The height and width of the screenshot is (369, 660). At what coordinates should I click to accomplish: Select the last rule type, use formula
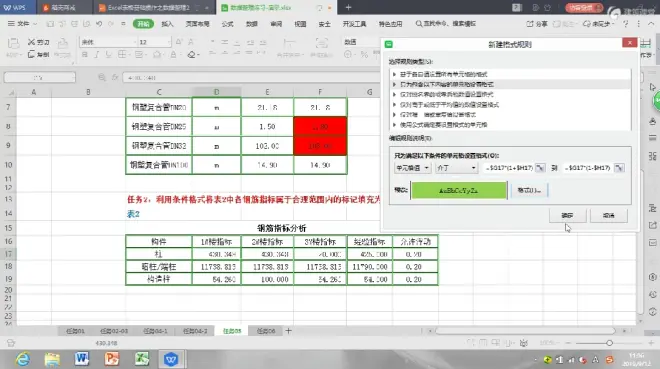[443, 125]
